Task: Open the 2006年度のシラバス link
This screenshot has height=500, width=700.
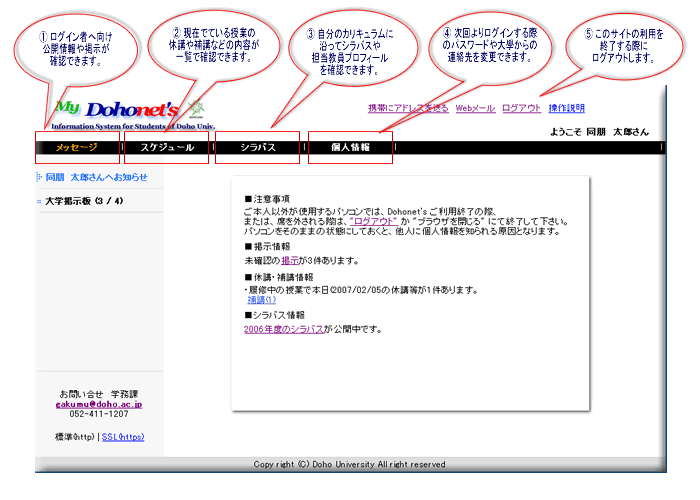Action: [283, 329]
